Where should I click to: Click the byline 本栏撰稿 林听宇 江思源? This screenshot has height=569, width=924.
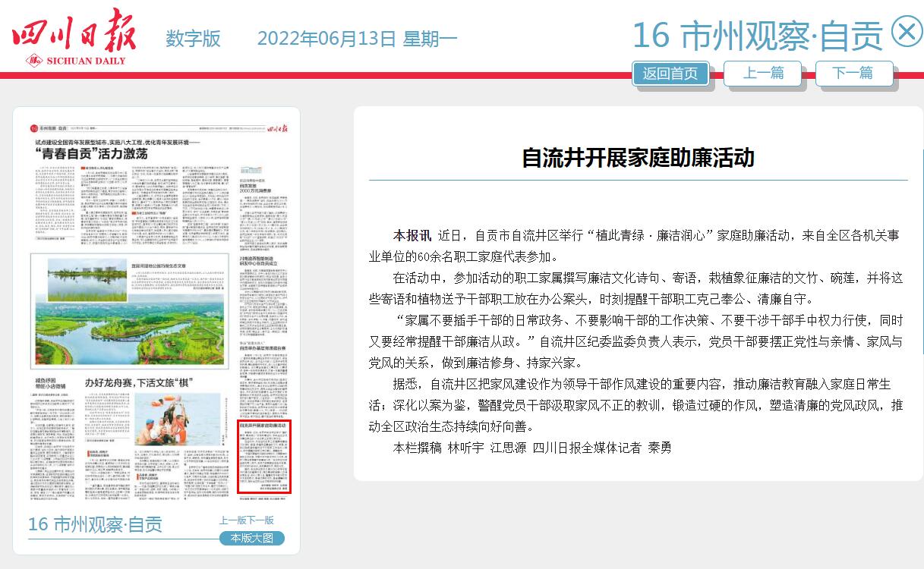[x=532, y=448]
